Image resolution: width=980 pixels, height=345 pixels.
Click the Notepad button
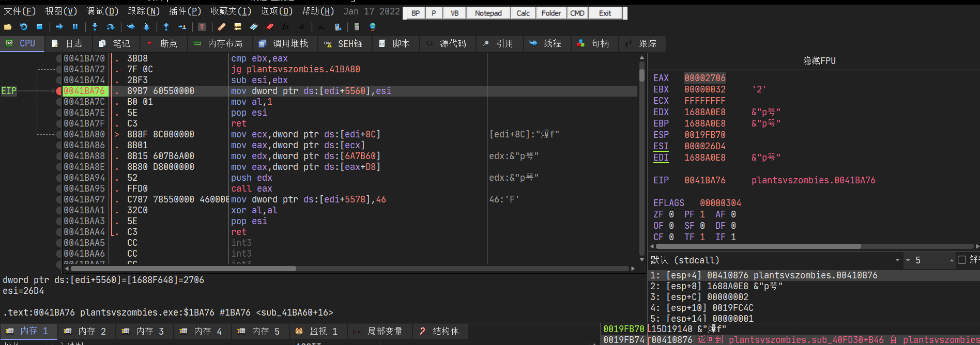click(x=488, y=13)
